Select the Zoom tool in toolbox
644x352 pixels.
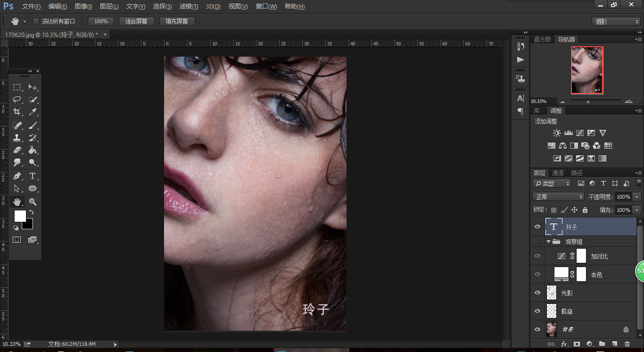pyautogui.click(x=33, y=201)
